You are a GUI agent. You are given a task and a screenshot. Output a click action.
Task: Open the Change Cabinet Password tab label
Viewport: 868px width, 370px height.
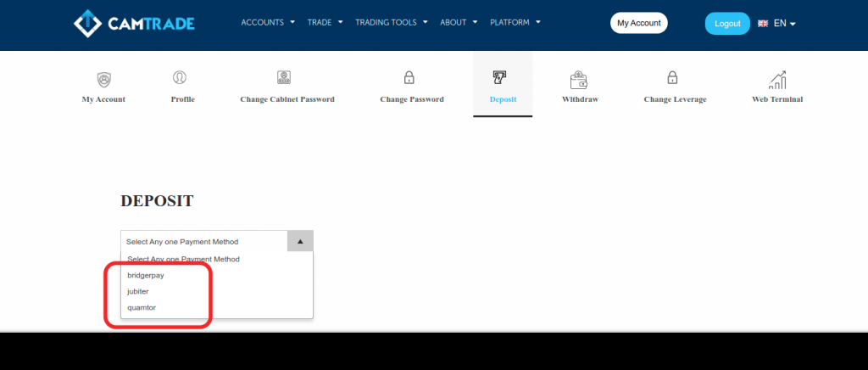point(287,99)
